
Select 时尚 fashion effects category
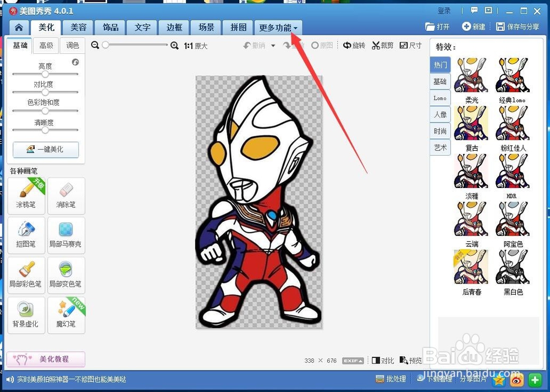(440, 131)
